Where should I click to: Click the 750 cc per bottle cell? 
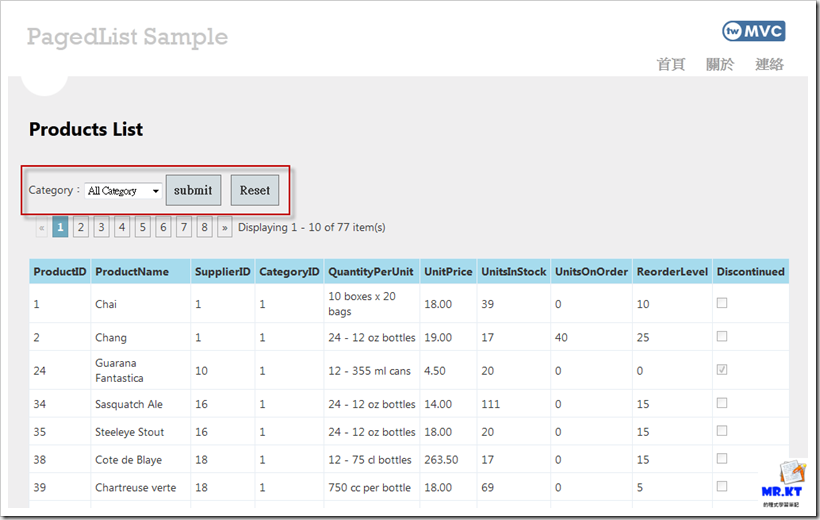(371, 487)
